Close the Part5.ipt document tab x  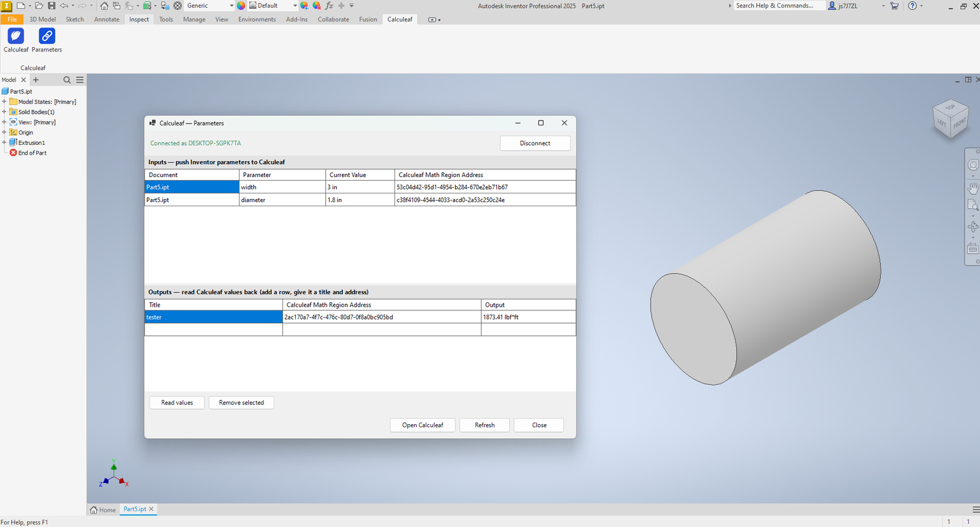coord(151,509)
